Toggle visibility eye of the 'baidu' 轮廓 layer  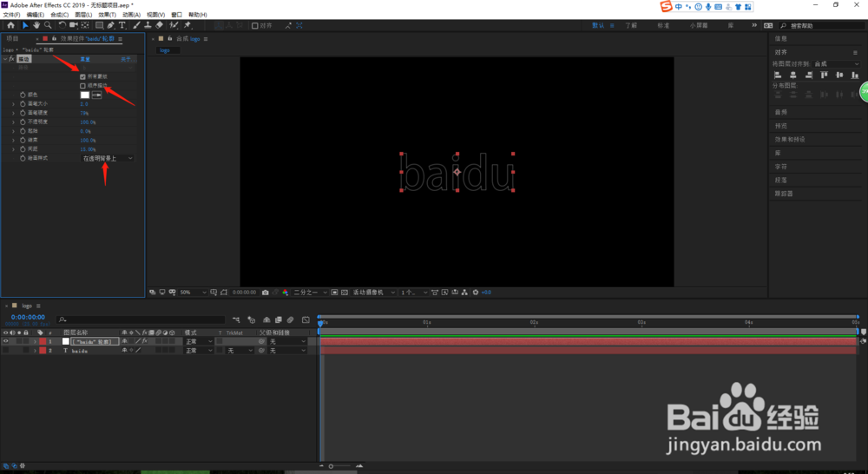(5, 342)
